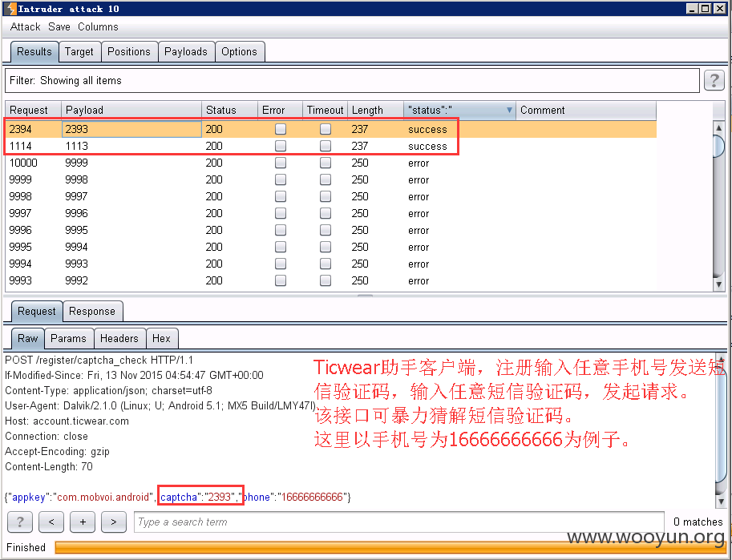Sort by the Length column header

375,110
